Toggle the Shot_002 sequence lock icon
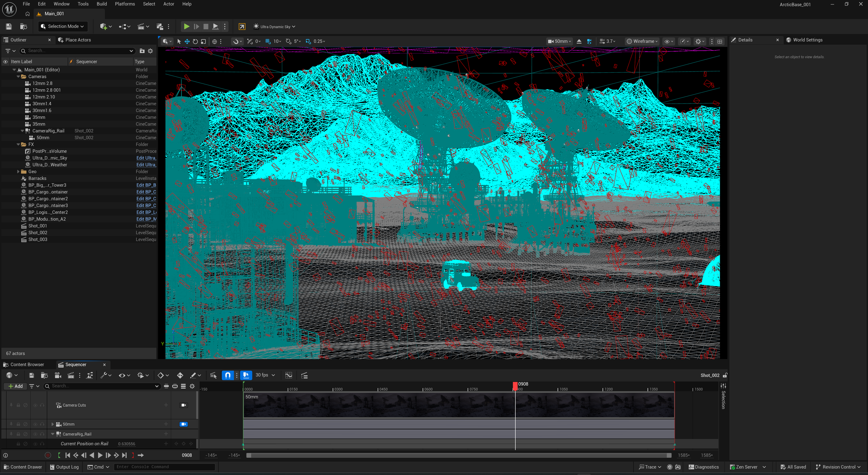The image size is (868, 475). click(x=725, y=375)
